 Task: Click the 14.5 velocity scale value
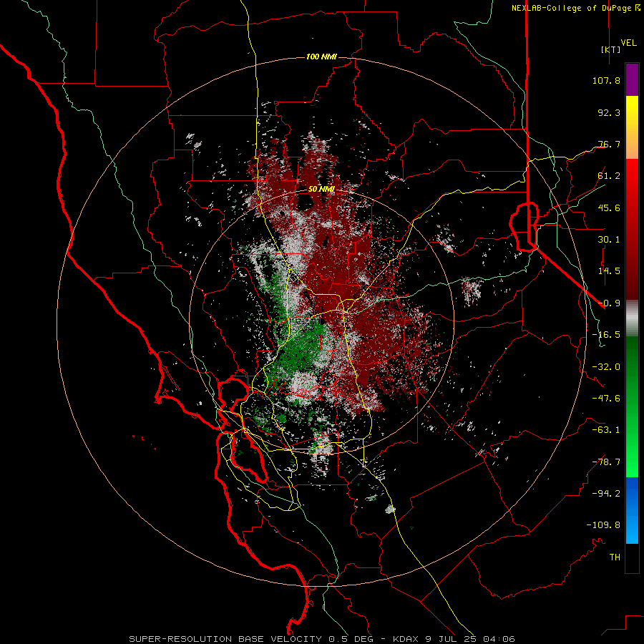pos(609,271)
